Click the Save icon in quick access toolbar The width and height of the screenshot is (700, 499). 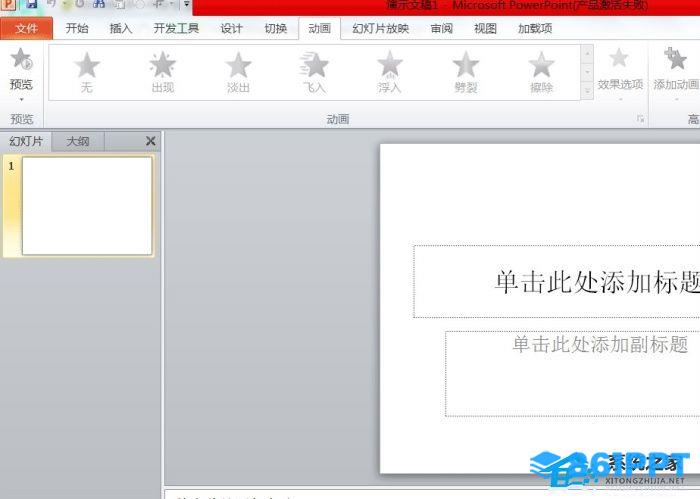(x=31, y=4)
